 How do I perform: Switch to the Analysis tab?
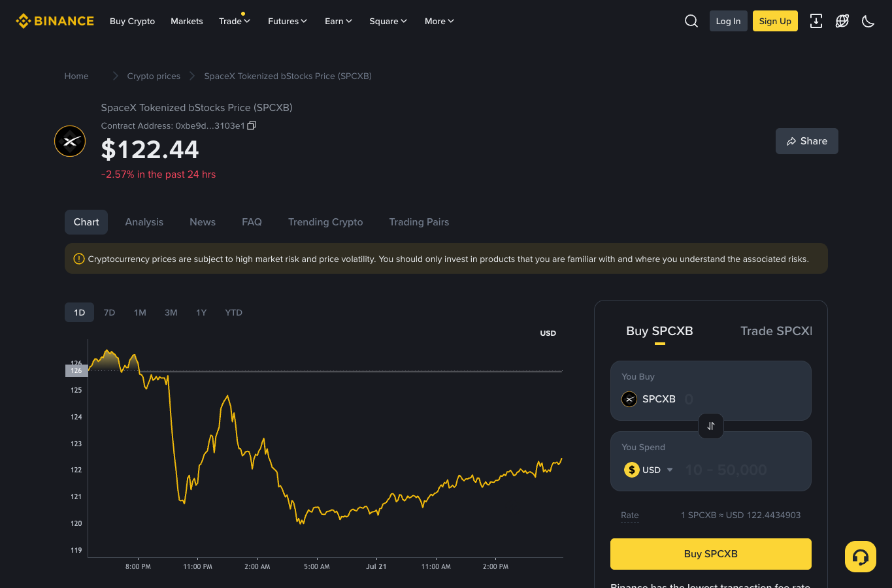144,222
